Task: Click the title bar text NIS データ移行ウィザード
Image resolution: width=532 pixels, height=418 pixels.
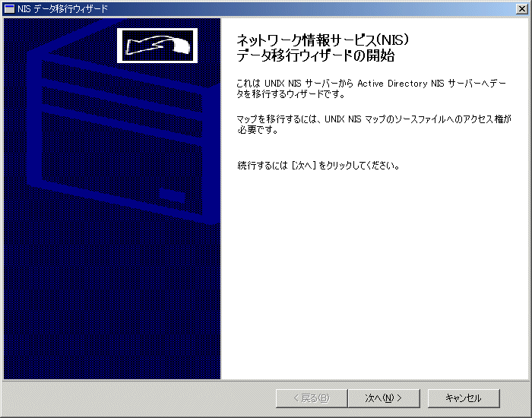Action: pos(63,9)
